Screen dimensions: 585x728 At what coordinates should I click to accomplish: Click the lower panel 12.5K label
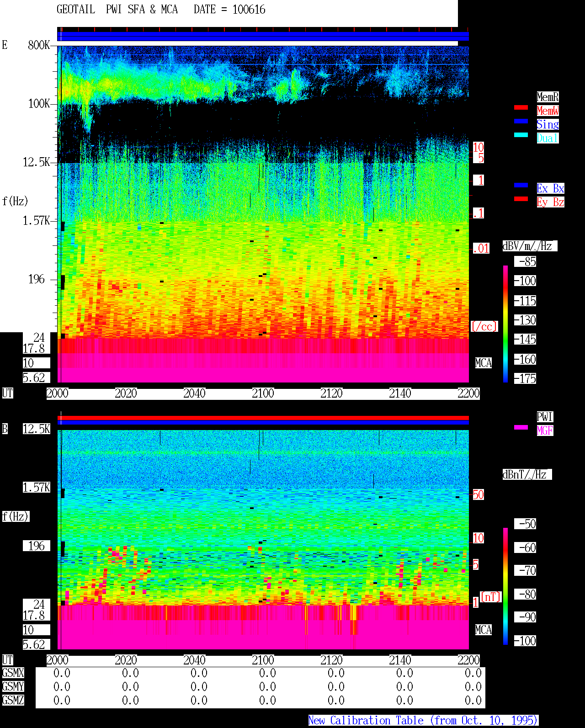(36, 429)
